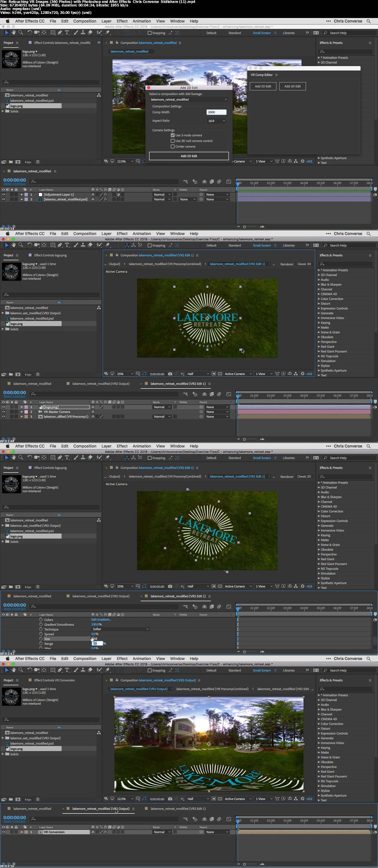Screen dimensions: 378x868
Task: Click the Comp Width field showing 2000
Action: (x=216, y=112)
